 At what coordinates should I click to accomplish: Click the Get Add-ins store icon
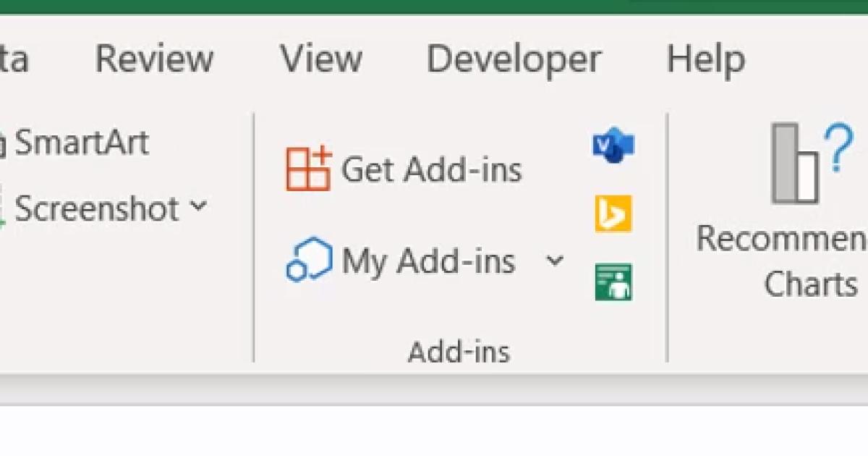(308, 169)
